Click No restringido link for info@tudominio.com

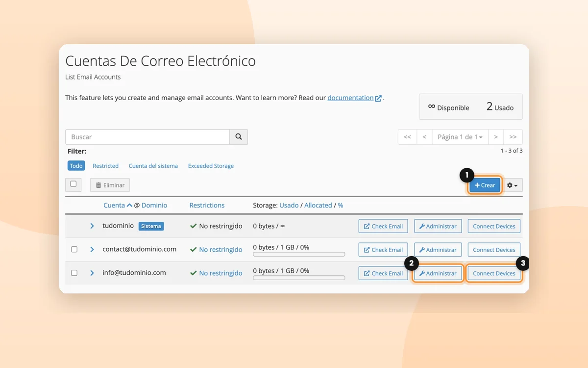220,273
